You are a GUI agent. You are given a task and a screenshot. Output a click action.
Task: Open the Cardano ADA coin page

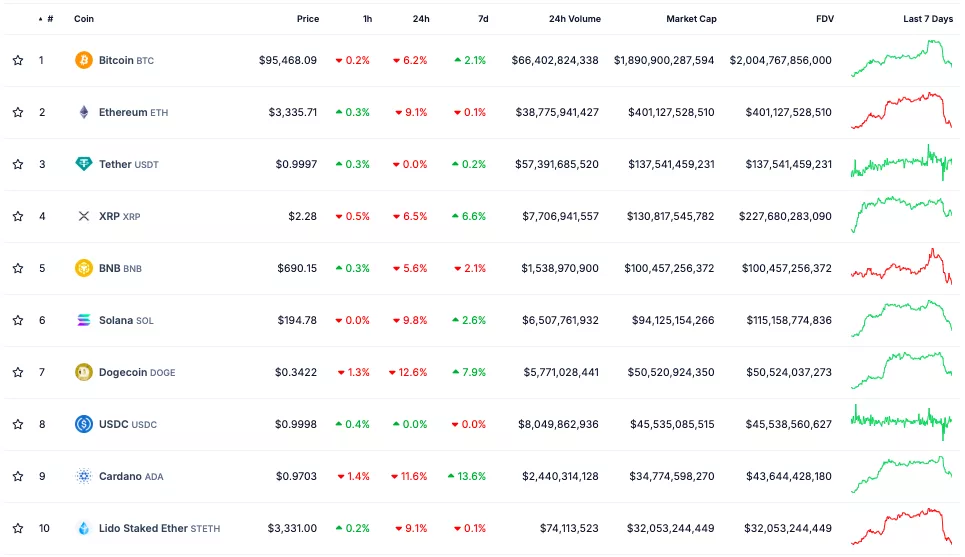click(131, 476)
